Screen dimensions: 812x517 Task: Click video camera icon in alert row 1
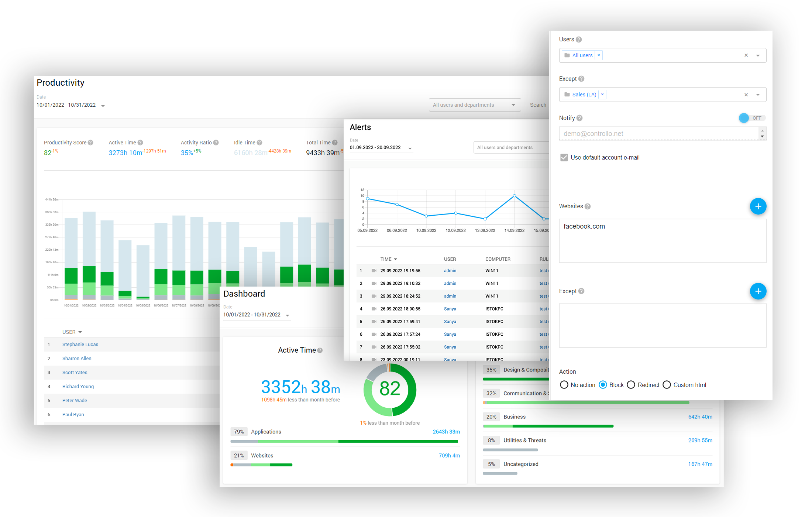(374, 271)
